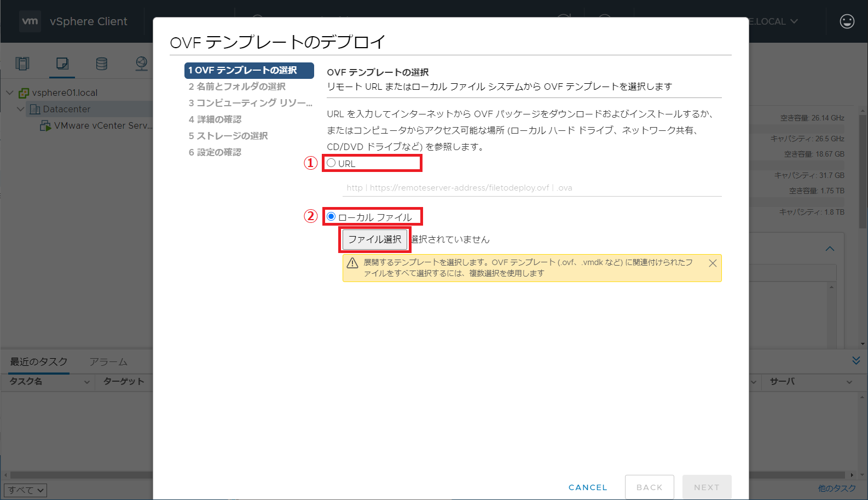Click the datacenter icon beside Datacenter
This screenshot has height=500, width=868.
[35, 109]
